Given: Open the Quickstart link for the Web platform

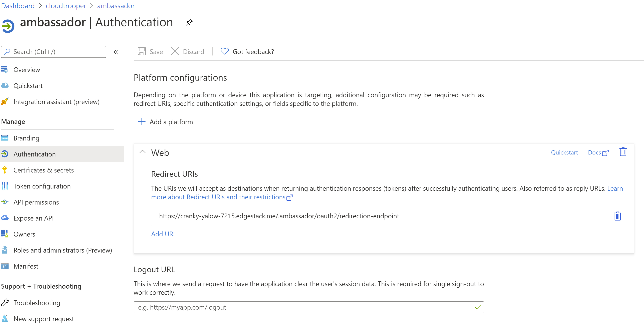Looking at the screenshot, I should coord(564,152).
